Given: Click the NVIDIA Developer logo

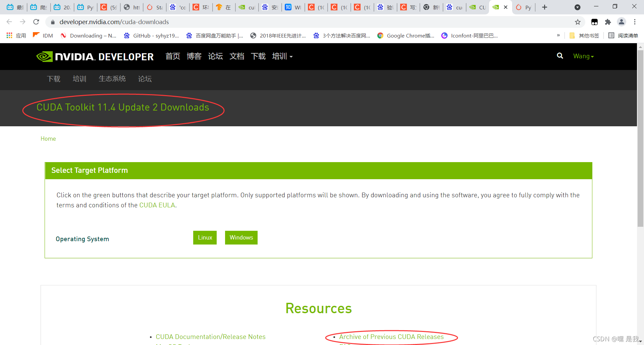Looking at the screenshot, I should click(95, 57).
